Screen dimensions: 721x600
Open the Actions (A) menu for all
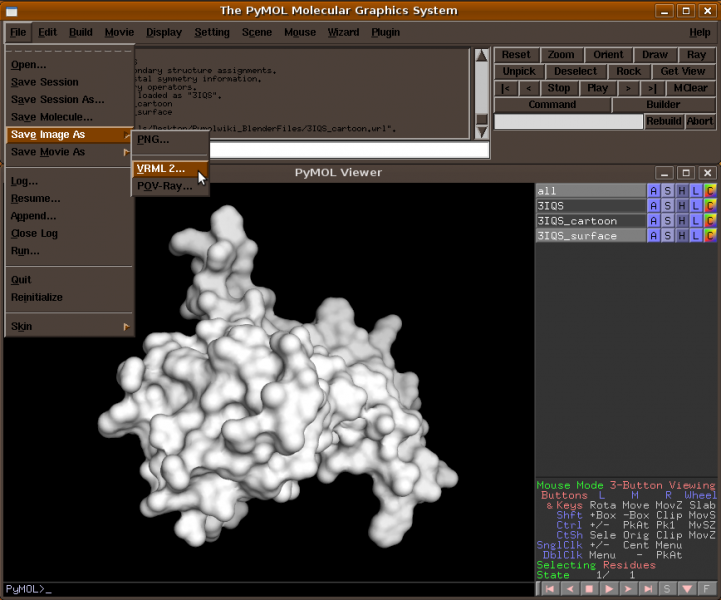point(654,191)
